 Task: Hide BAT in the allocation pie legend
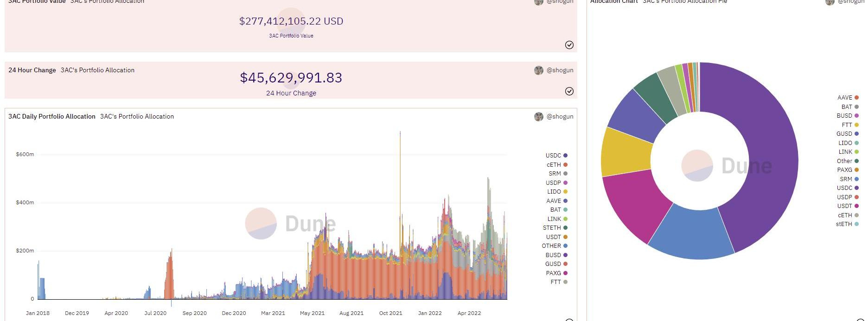(x=850, y=107)
